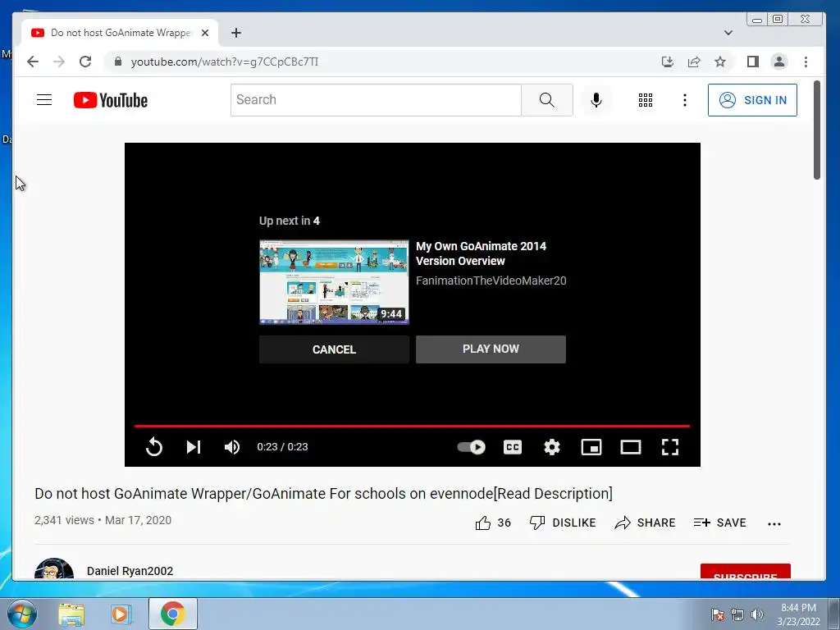Open Chrome profile avatar
The height and width of the screenshot is (630, 840).
(779, 62)
